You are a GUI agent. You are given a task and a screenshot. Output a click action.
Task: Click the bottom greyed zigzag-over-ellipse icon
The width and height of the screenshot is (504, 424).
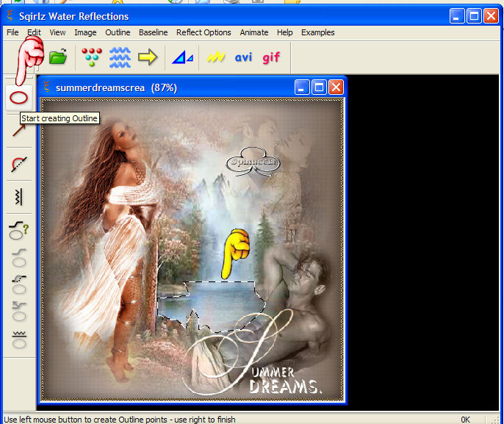pos(19,339)
